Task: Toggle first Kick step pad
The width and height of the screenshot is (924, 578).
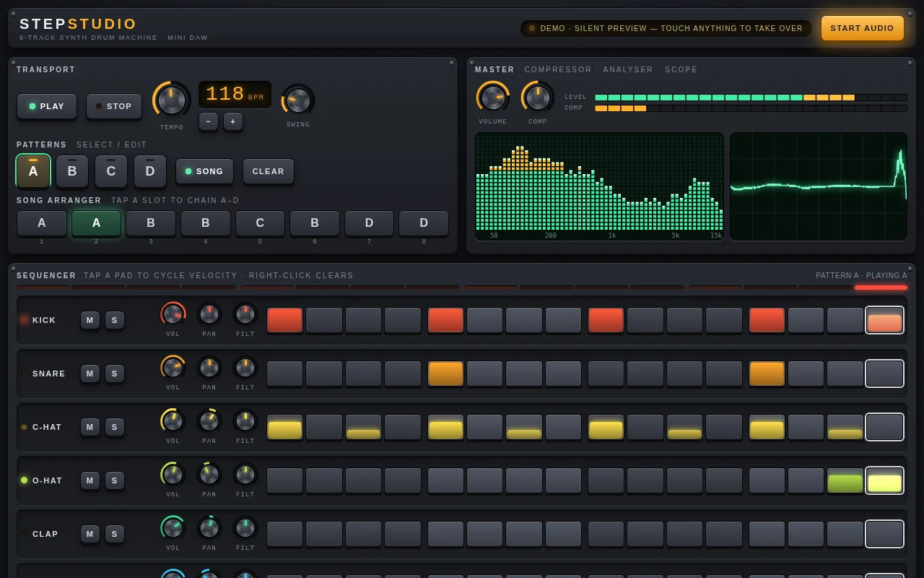Action: (x=285, y=320)
